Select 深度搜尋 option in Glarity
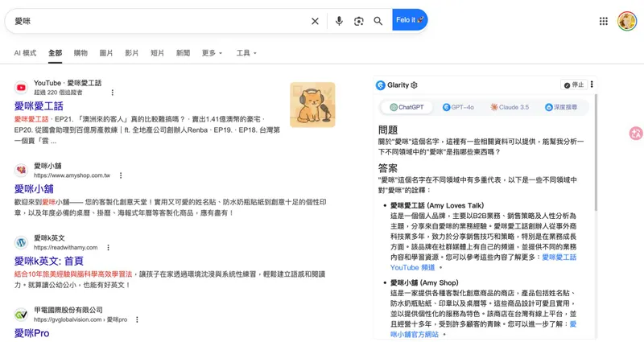Image resolution: width=644 pixels, height=342 pixels. [560, 107]
